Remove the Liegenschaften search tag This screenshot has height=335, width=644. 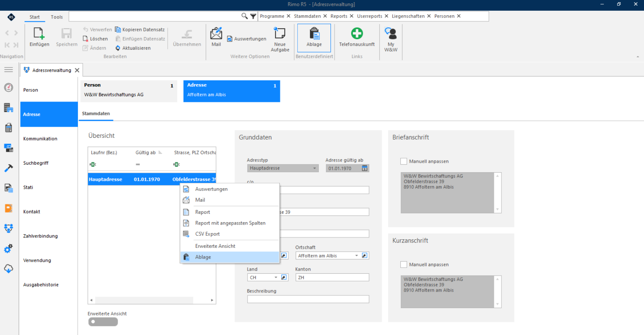429,16
